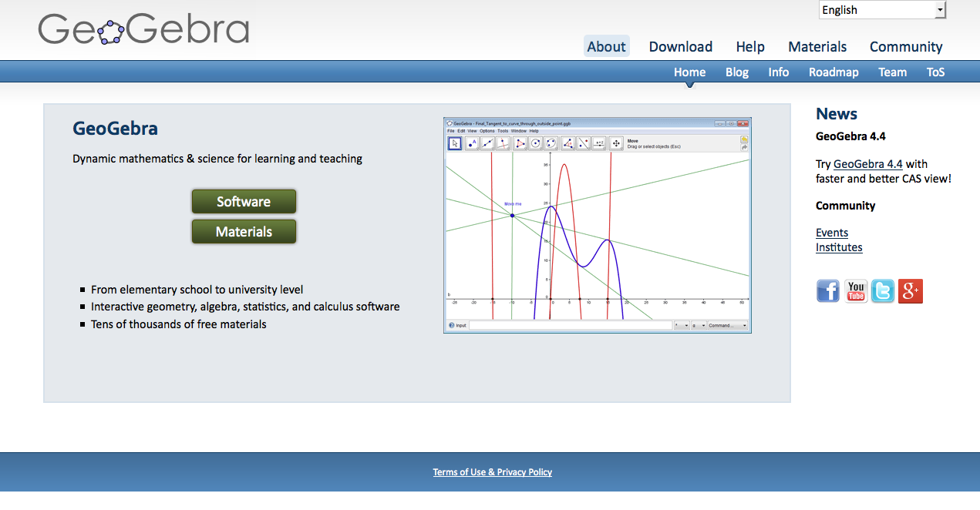Open the Team page
This screenshot has width=980, height=510.
pyautogui.click(x=892, y=72)
